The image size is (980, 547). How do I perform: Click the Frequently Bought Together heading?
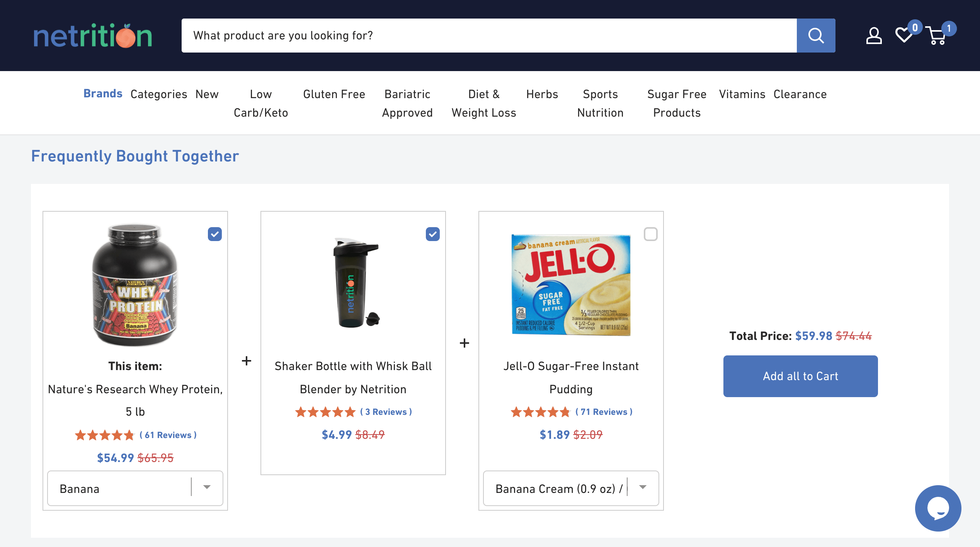135,156
